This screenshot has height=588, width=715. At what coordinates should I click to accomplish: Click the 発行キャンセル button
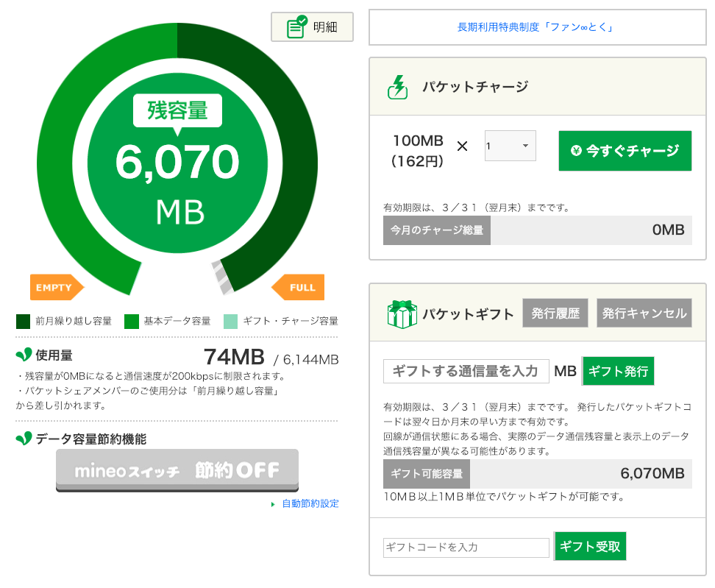[x=644, y=314]
